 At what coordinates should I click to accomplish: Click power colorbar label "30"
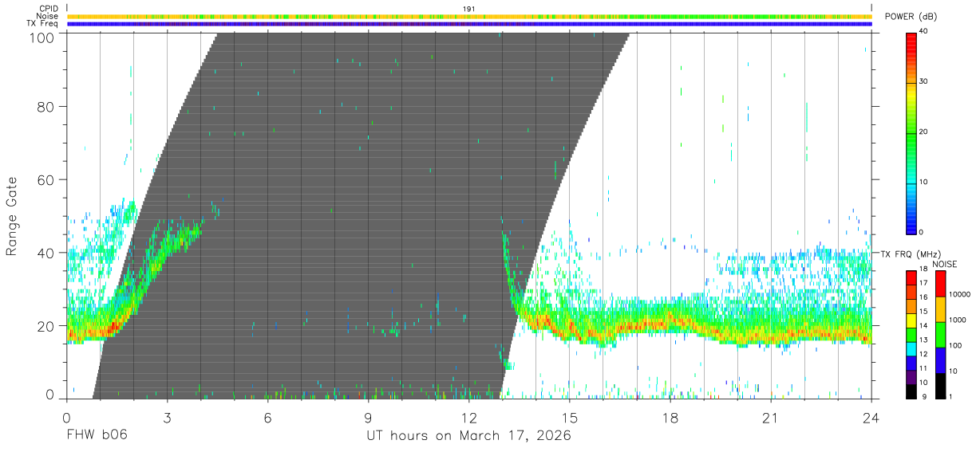pyautogui.click(x=923, y=82)
